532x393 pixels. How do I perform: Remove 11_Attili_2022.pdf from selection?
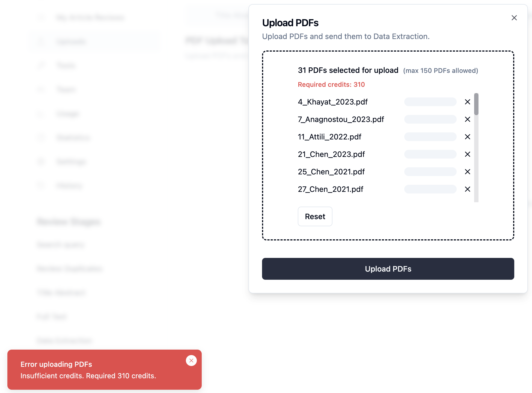coord(467,137)
